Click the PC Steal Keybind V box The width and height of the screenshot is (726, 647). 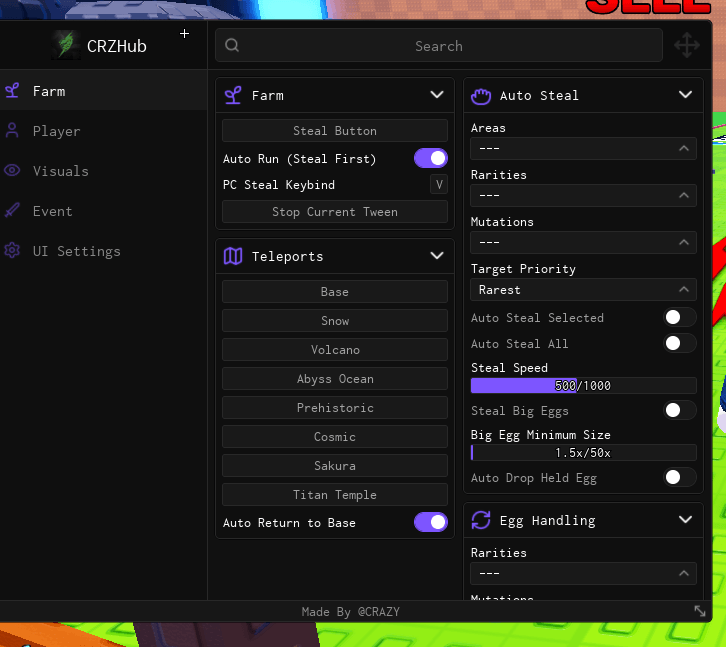pos(439,184)
